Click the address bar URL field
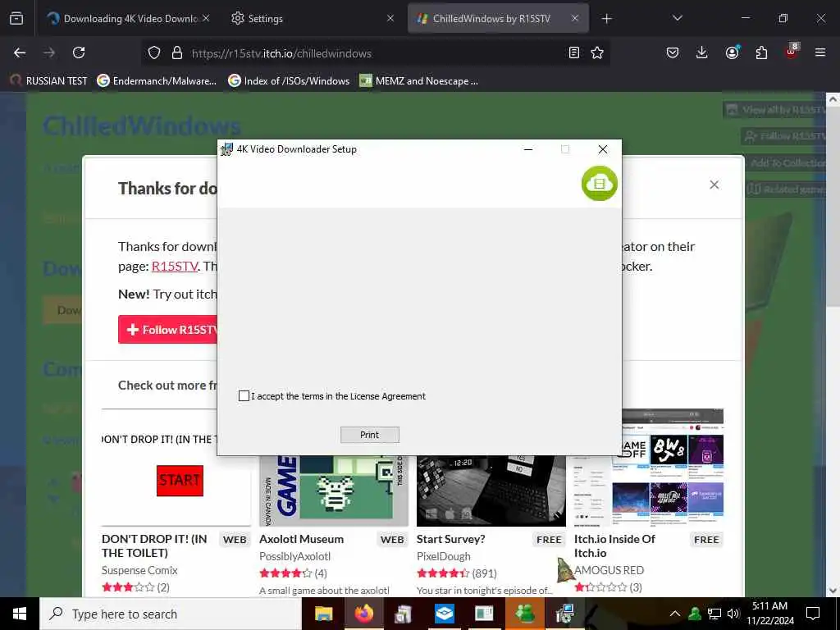Screen dimensions: 840x630 point(375,53)
